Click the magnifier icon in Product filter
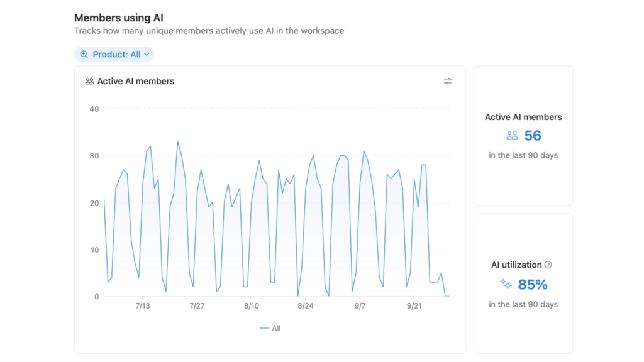Image resolution: width=644 pixels, height=362 pixels. [x=84, y=54]
